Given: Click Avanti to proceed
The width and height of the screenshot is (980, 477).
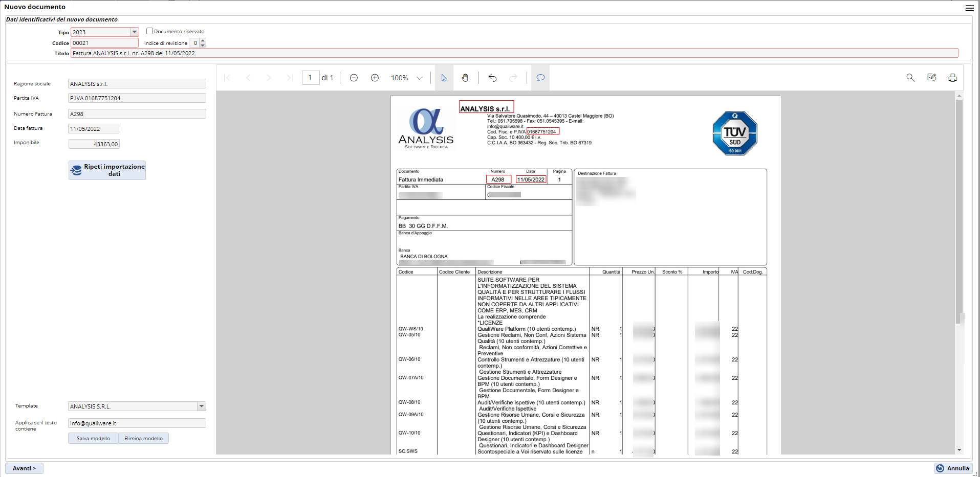Looking at the screenshot, I should coord(24,468).
